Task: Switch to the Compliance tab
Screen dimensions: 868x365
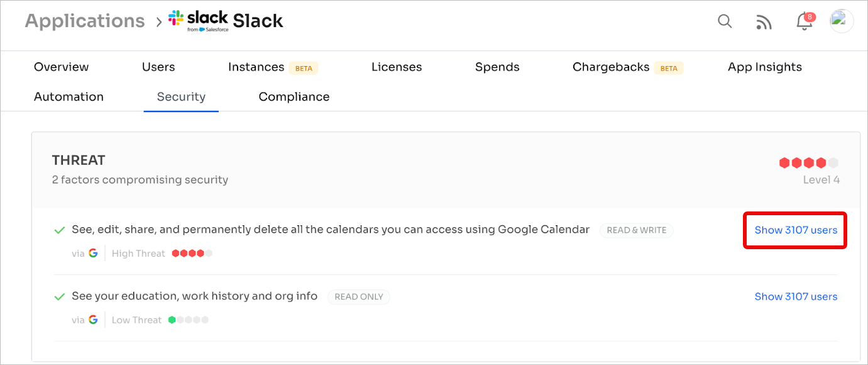Action: (294, 97)
